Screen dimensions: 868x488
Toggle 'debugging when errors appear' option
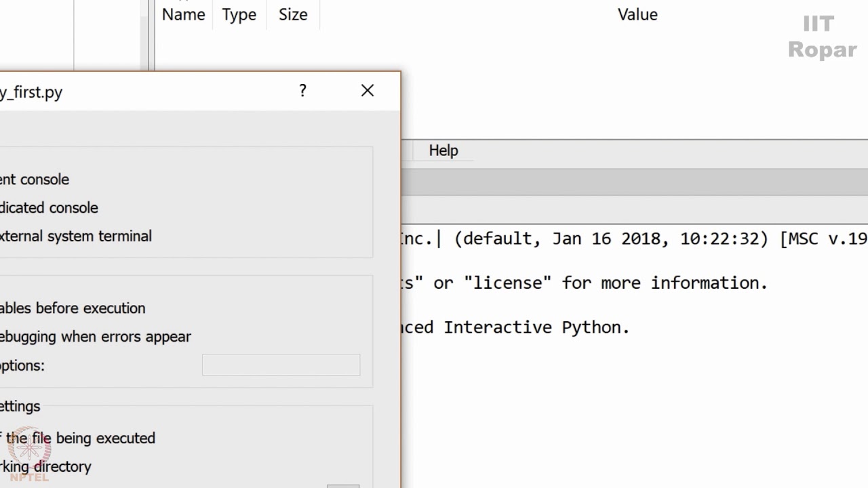coord(96,337)
